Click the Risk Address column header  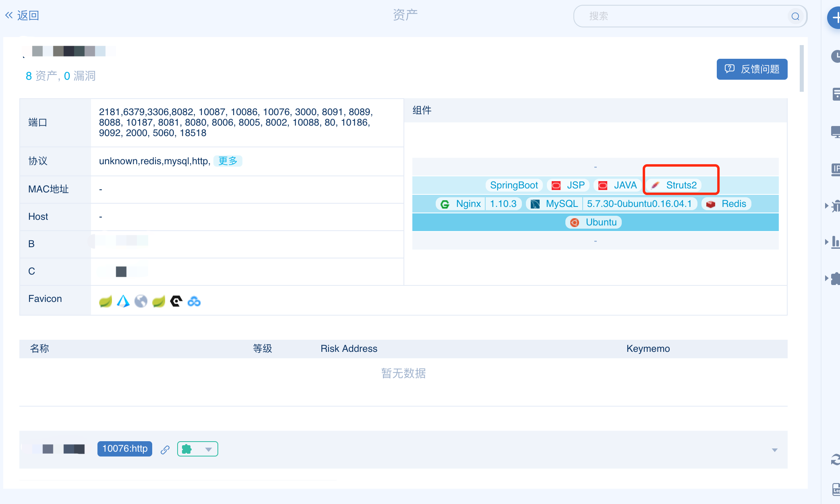[x=349, y=349]
